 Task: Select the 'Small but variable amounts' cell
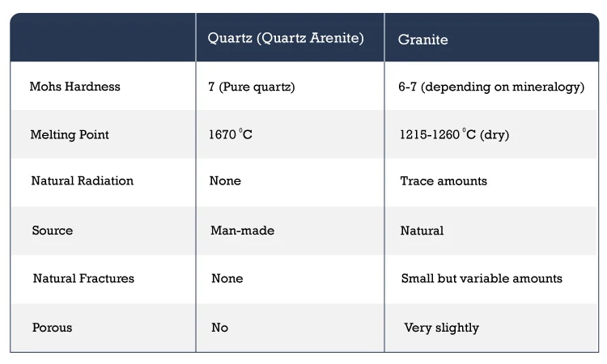pyautogui.click(x=482, y=278)
